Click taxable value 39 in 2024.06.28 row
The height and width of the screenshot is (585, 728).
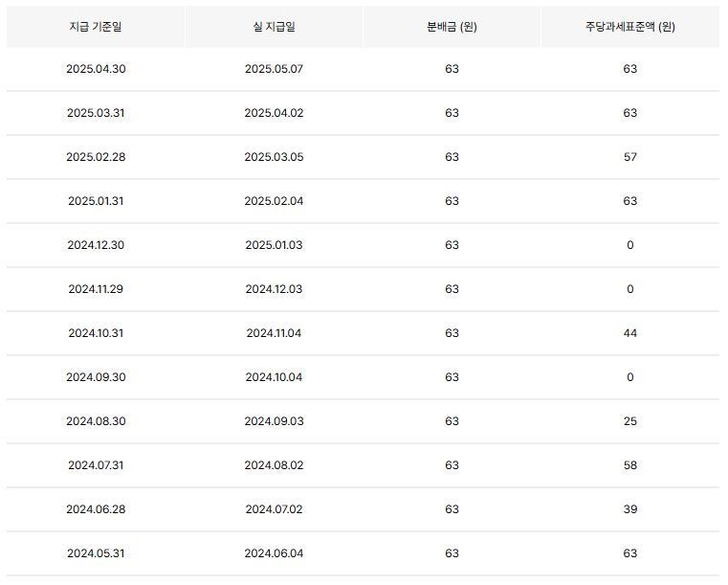(630, 509)
